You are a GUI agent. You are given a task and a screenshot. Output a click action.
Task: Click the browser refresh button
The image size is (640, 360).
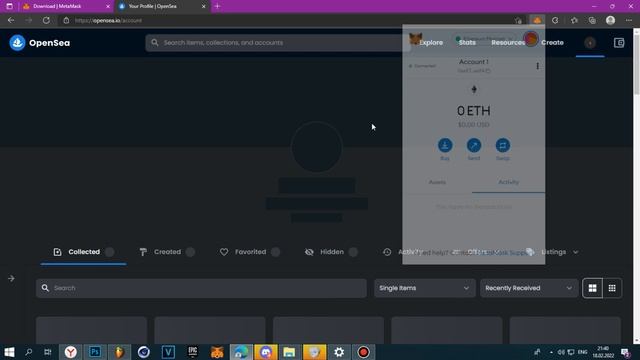click(46, 20)
